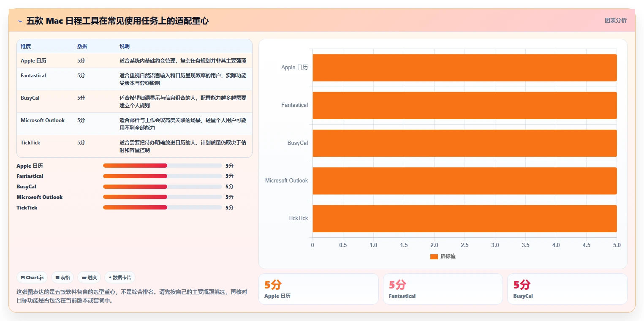644x321 pixels.
Task: Click the BusyCal bar in the chart
Action: point(465,143)
